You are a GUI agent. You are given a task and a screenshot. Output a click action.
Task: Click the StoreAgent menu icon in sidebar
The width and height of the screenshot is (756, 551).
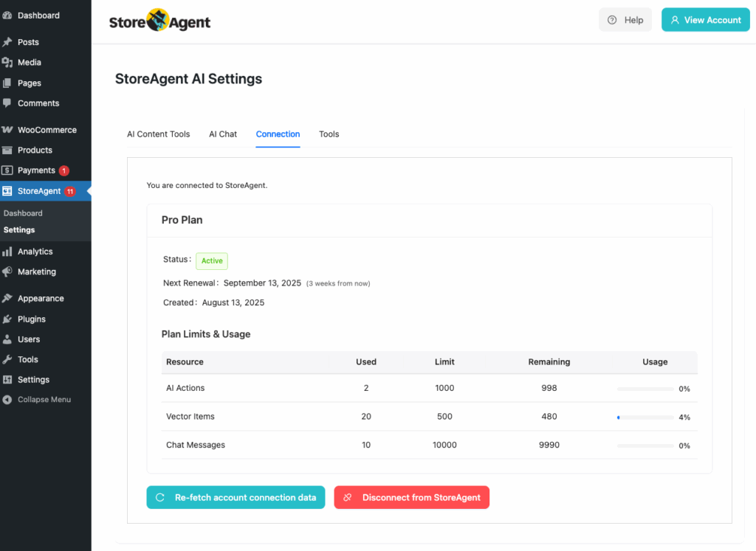tap(7, 191)
